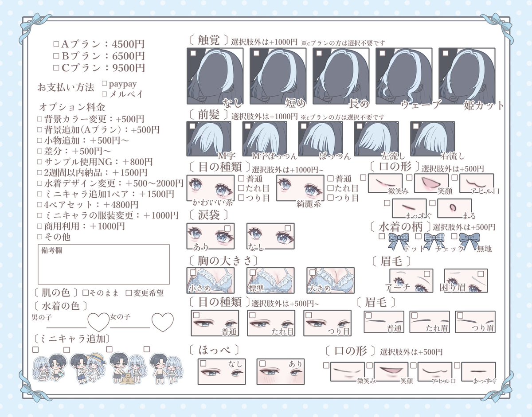The image size is (532, 417).
Task: Tick checkbox above hand-holding smiling mini-character pair
Action: pos(146,349)
